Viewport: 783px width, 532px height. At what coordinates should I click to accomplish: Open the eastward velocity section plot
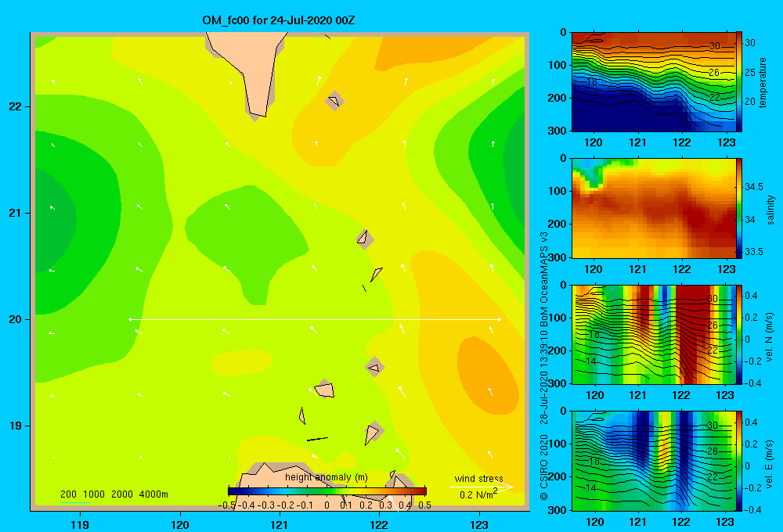[x=654, y=461]
